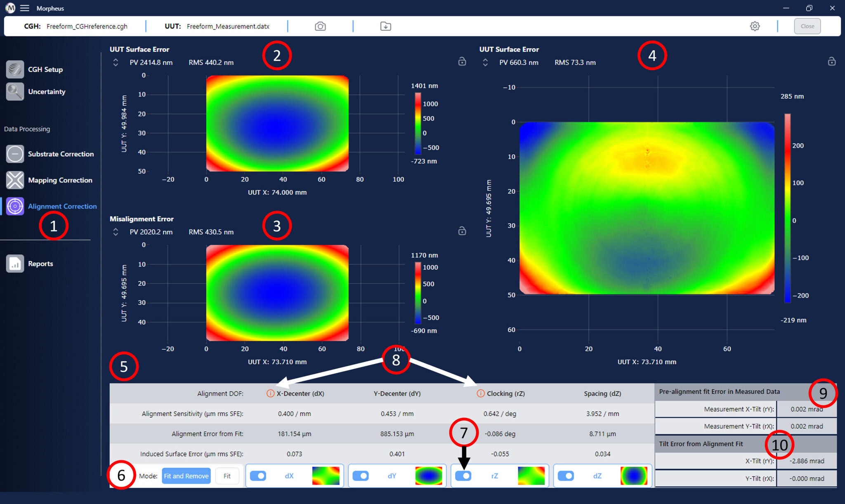
Task: Click the up/down chevron on the right UUT Surface Error panel
Action: [485, 62]
